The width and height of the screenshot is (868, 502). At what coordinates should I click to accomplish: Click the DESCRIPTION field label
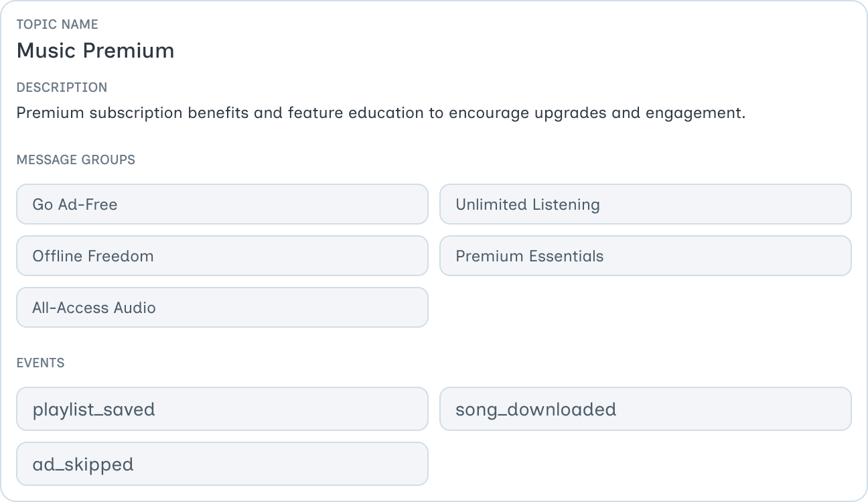pos(62,88)
